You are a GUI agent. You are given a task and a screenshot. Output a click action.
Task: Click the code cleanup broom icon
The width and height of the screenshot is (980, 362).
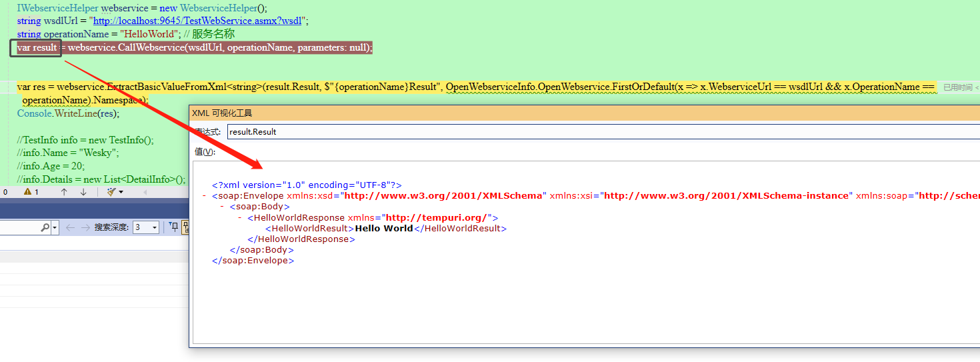point(111,192)
